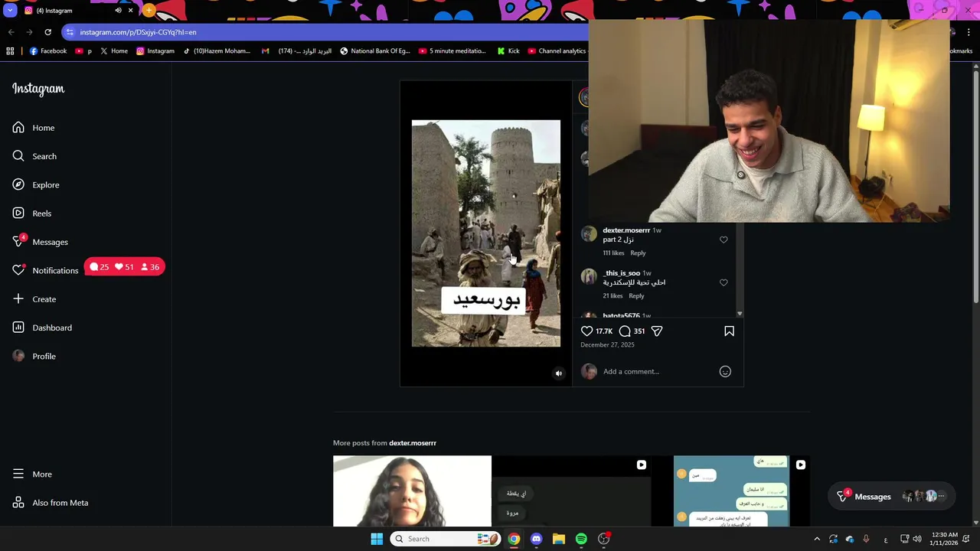Open Instagram bookmark

point(155,51)
